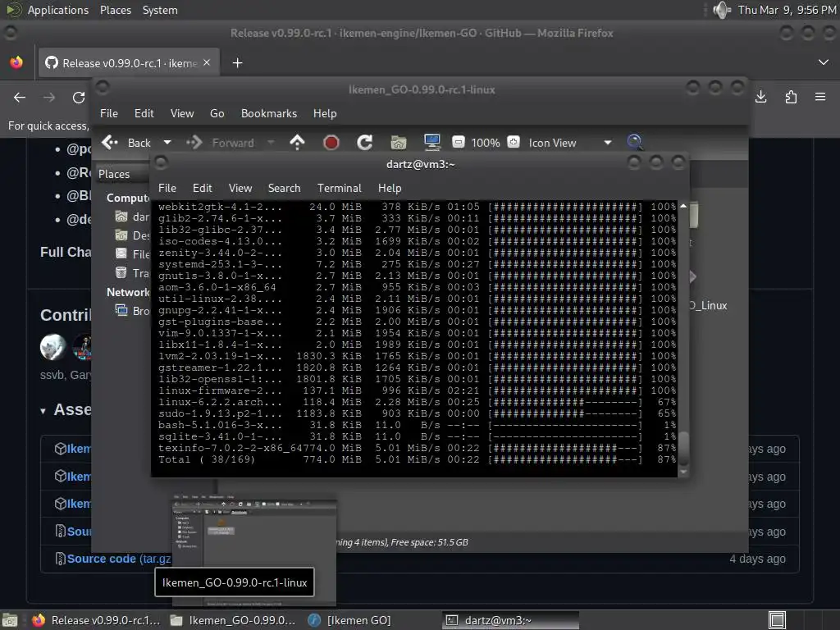Open the Trash entry in sidebar
This screenshot has width=840, height=630.
pos(132,273)
